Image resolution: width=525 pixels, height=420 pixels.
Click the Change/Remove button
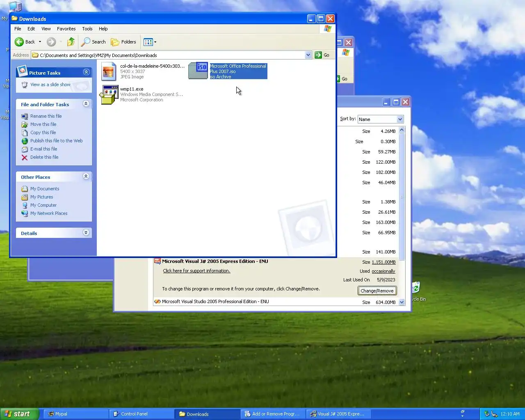pos(377,291)
